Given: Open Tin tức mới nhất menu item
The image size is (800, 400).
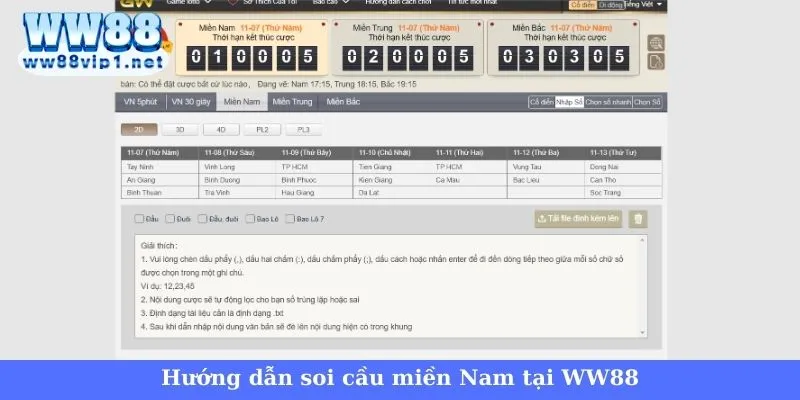Looking at the screenshot, I should click(472, 3).
